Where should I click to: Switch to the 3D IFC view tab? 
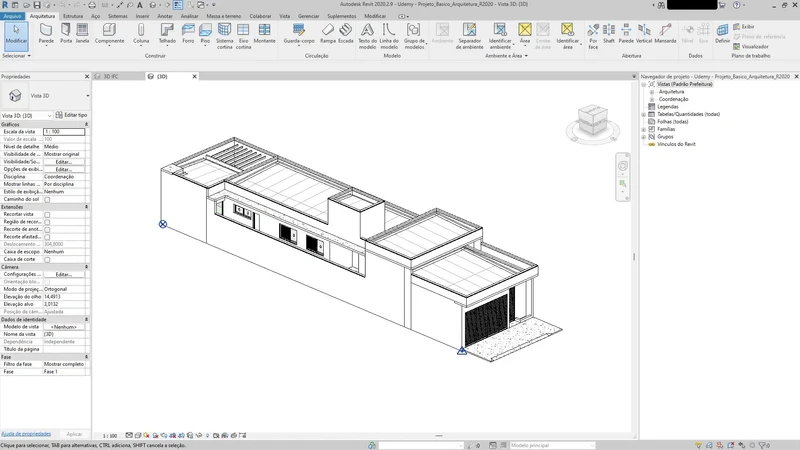pyautogui.click(x=112, y=76)
